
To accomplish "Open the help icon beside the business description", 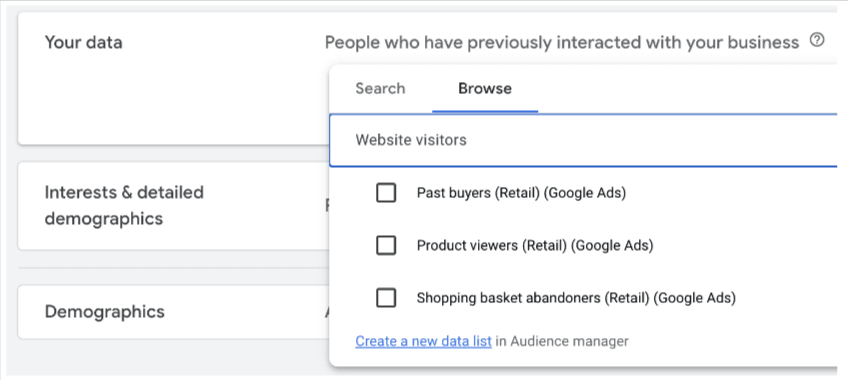I will (817, 40).
